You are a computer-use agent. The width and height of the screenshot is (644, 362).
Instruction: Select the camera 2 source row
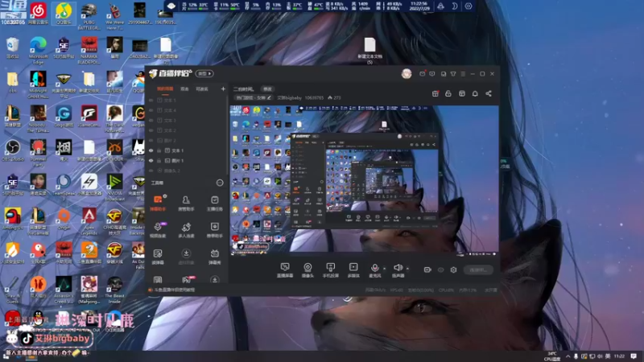click(187, 171)
